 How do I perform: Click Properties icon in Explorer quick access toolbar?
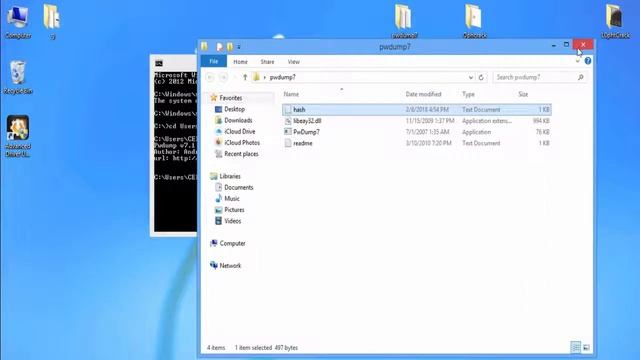click(220, 47)
